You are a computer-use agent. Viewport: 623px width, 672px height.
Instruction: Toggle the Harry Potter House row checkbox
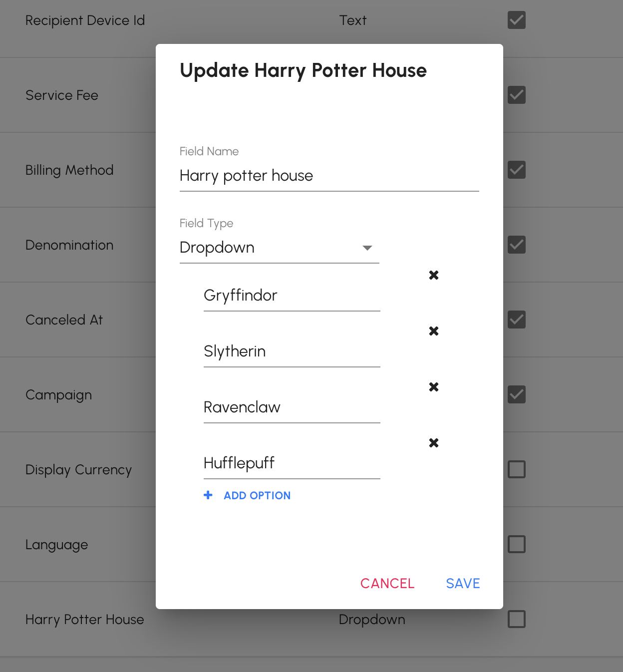[517, 619]
